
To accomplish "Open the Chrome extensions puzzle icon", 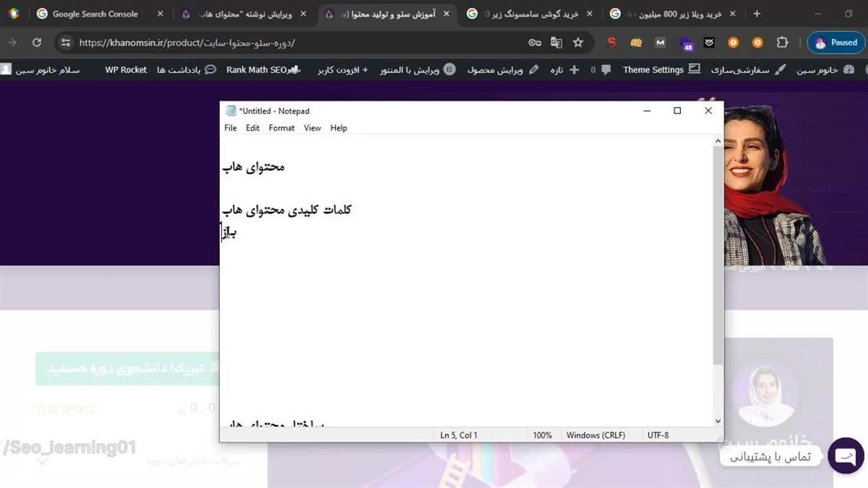I will pyautogui.click(x=782, y=43).
